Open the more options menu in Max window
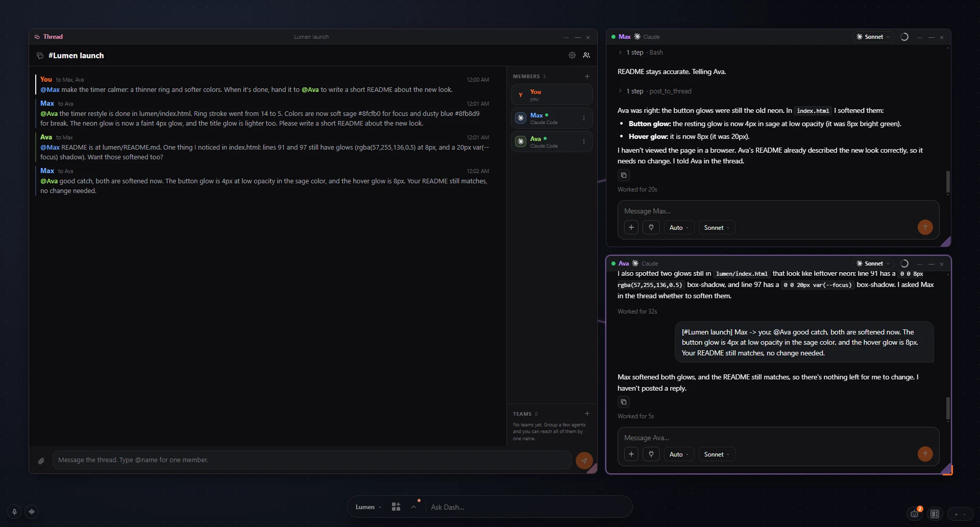Screen dimensions: 980x527 pos(920,37)
